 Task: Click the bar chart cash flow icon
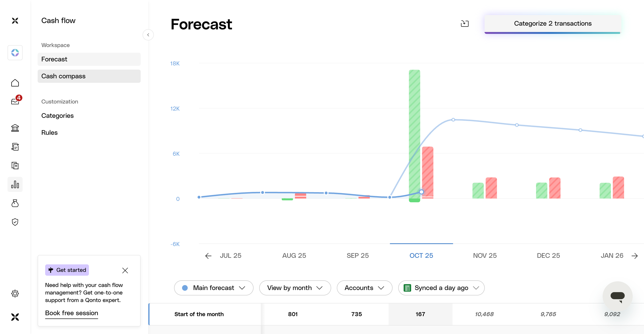(x=15, y=184)
